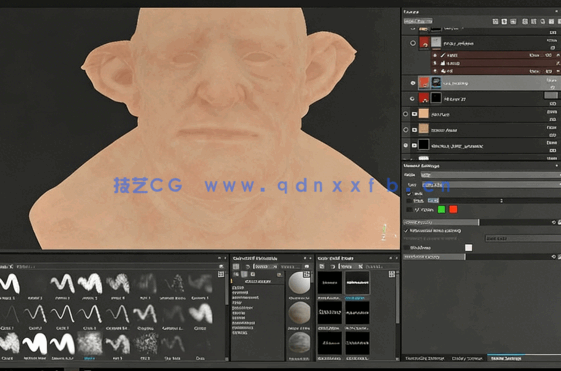
Task: Expand the tan-colored folder layer
Action: click(414, 130)
